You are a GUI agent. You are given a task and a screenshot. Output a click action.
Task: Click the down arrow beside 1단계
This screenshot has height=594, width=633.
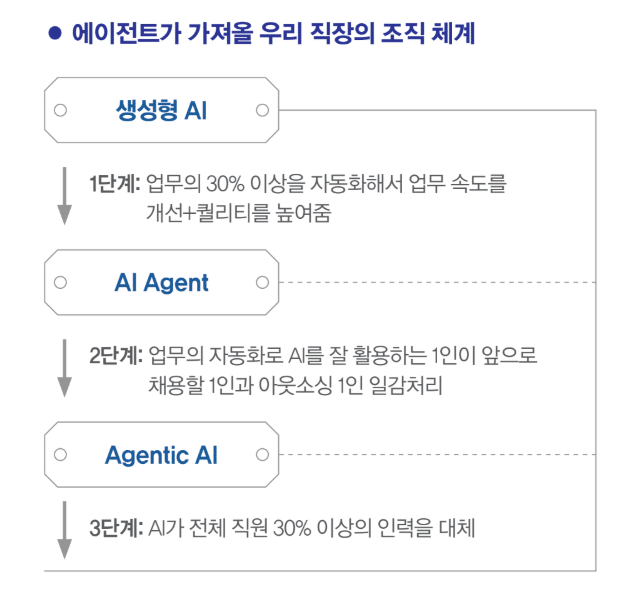65,196
